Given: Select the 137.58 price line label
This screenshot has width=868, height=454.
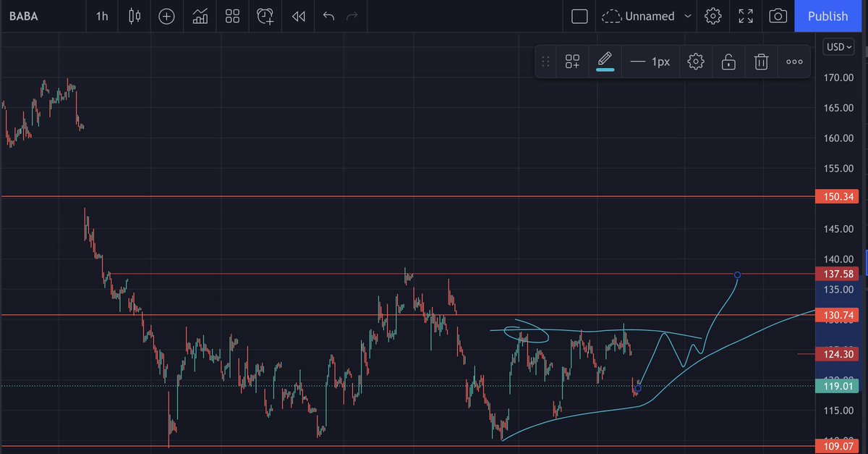Looking at the screenshot, I should click(839, 274).
